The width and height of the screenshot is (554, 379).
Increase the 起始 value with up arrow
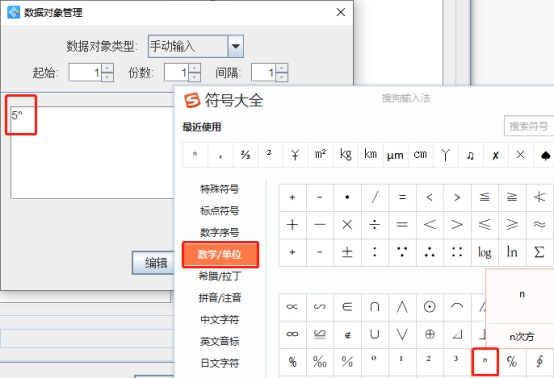108,67
